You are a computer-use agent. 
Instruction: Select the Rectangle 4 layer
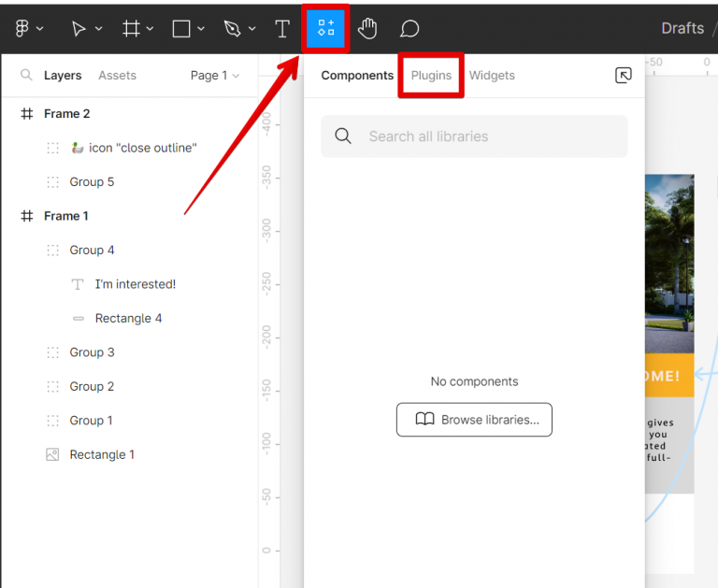point(130,318)
